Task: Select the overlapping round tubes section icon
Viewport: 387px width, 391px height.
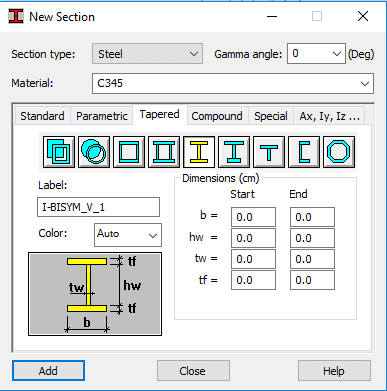Action: click(94, 152)
